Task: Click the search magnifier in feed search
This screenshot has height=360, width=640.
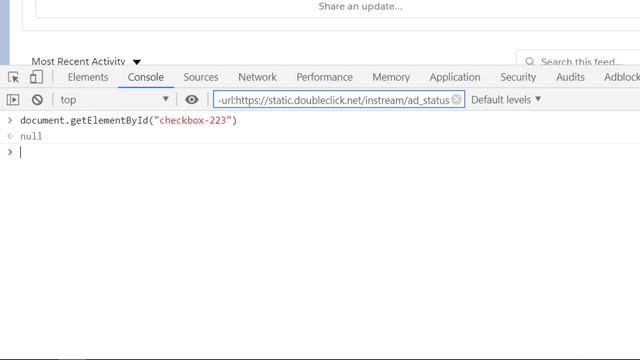Action: point(529,62)
